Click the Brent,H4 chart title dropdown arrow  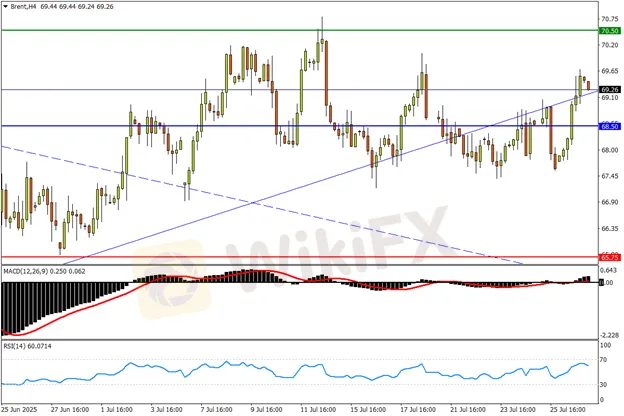5,7
